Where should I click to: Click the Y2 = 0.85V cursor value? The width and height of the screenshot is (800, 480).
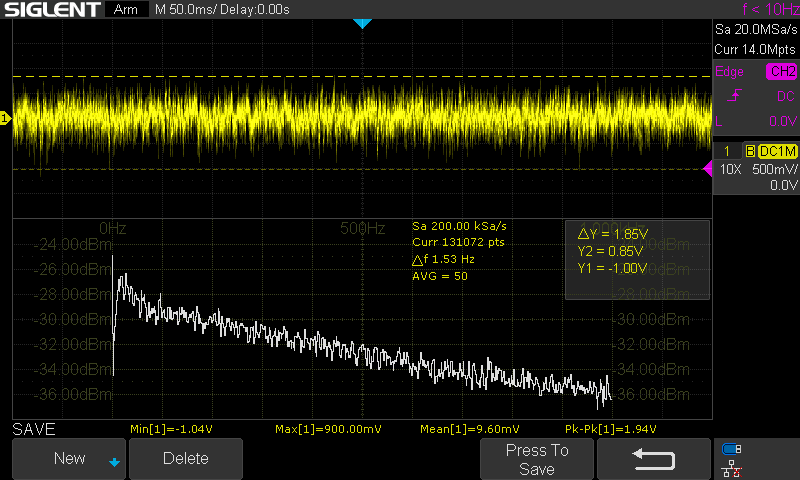click(x=610, y=251)
